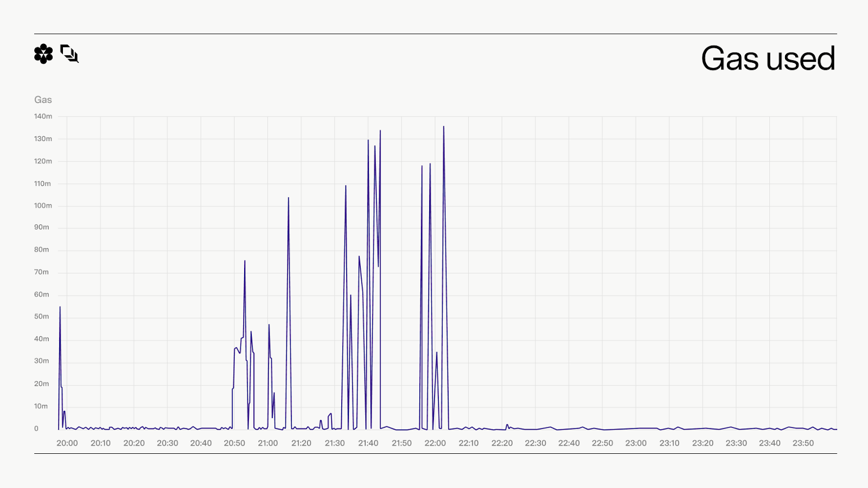Click the 20:00 x-axis time label

pyautogui.click(x=67, y=443)
